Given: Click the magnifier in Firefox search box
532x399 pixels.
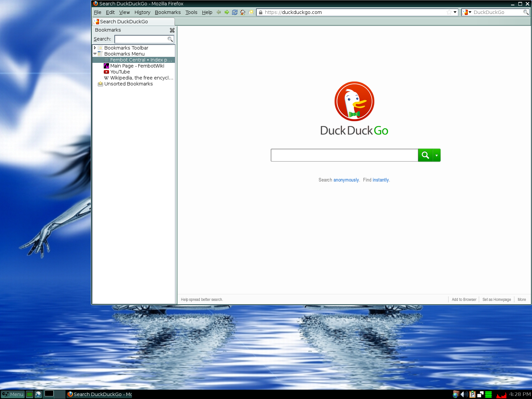Looking at the screenshot, I should pos(526,12).
